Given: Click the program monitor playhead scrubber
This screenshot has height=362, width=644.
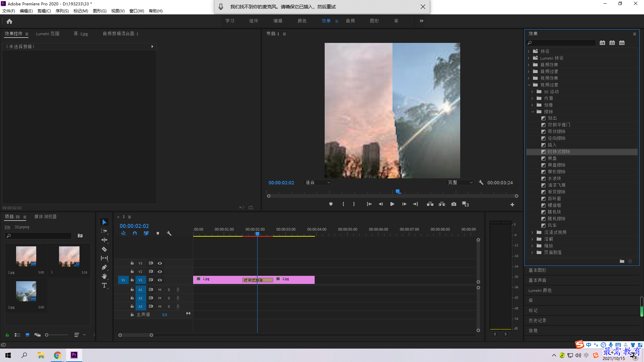Looking at the screenshot, I should point(398,191).
